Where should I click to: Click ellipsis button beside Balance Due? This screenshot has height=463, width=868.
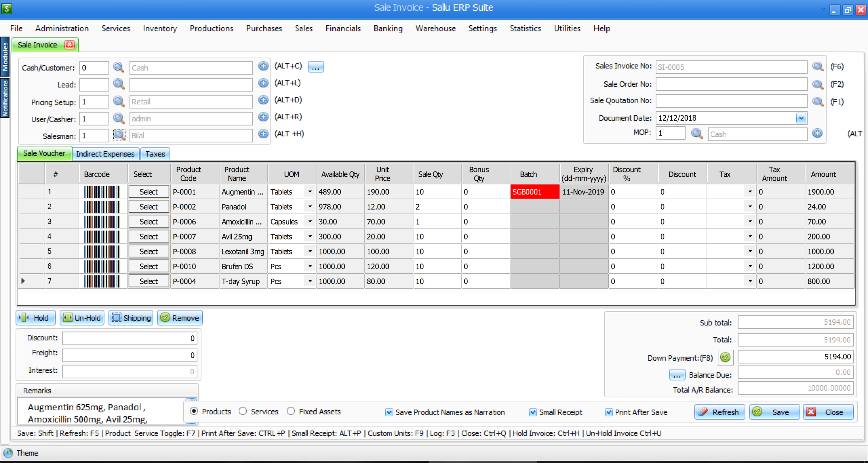[677, 375]
